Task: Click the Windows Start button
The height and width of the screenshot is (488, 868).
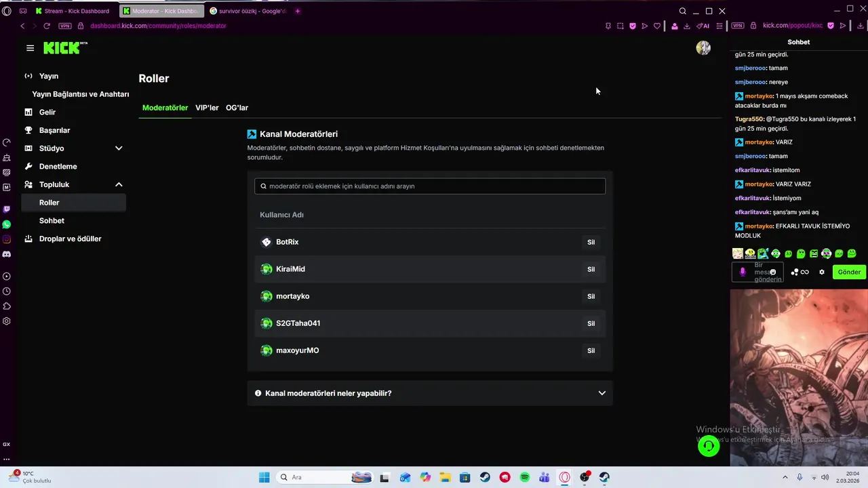Action: click(264, 477)
